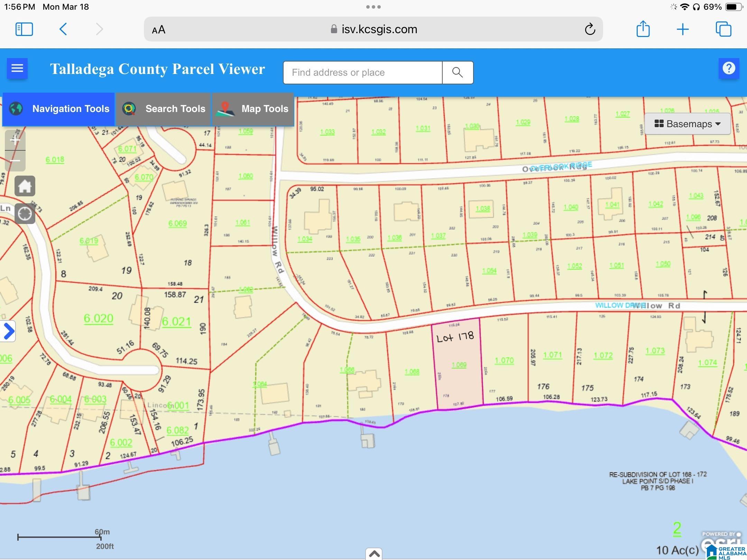Switch to the Search Tools tab
Screen dimensions: 747x560
coord(163,109)
